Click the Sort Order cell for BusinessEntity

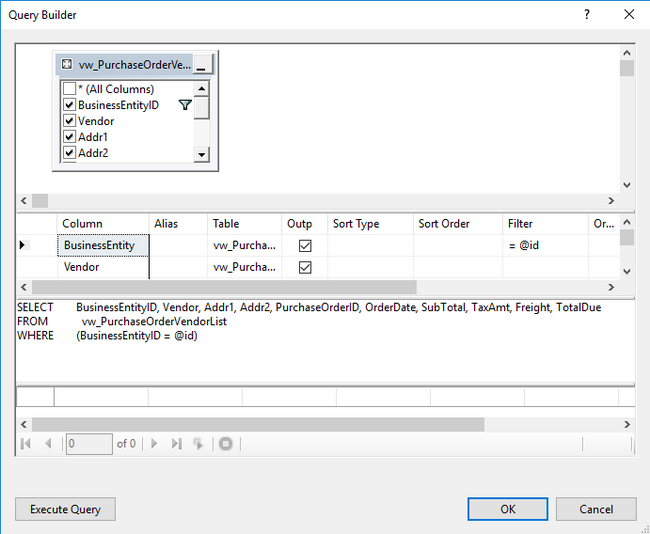point(458,245)
